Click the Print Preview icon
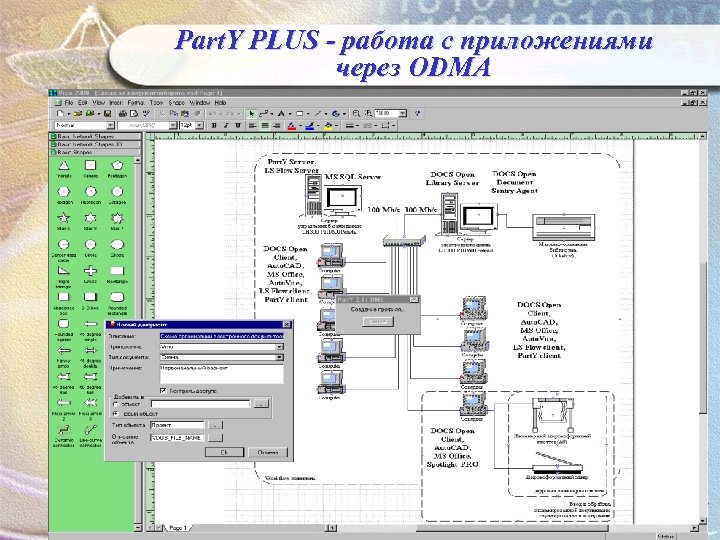This screenshot has height=540, width=720. tap(134, 113)
